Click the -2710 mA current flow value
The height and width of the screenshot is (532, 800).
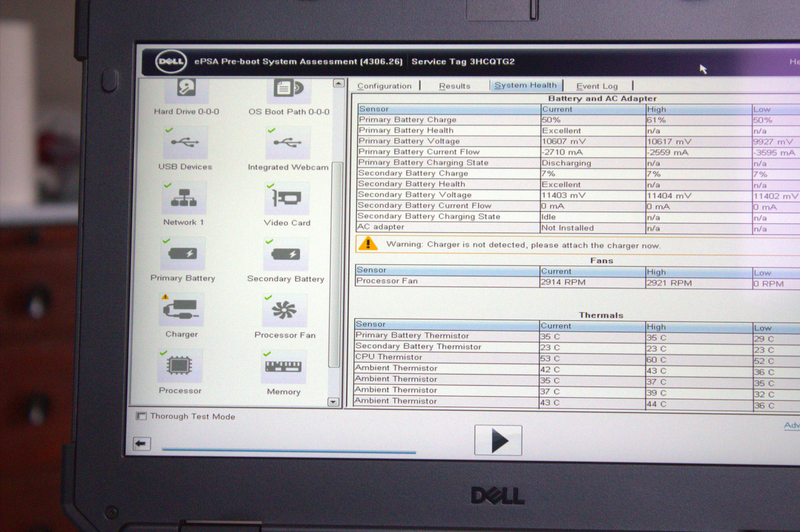[x=562, y=152]
